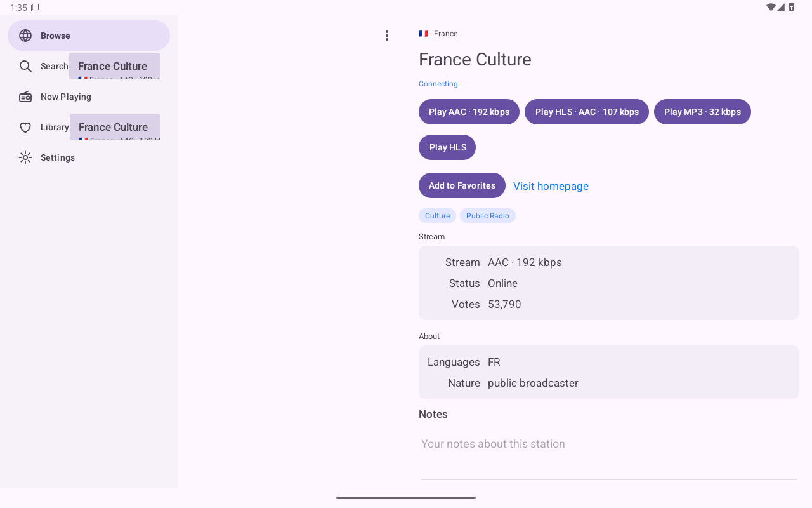Image resolution: width=812 pixels, height=508 pixels.
Task: Open the Settings navigation label
Action: coord(58,157)
